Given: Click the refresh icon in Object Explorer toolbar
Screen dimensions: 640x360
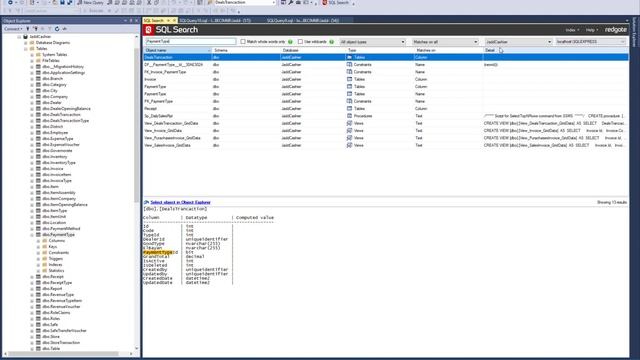Looking at the screenshot, I should click(x=57, y=29).
